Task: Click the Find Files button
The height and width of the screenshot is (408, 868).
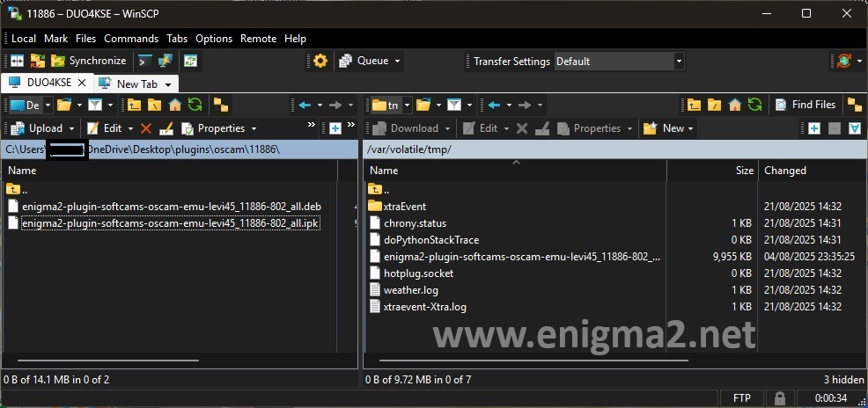Action: tap(805, 105)
